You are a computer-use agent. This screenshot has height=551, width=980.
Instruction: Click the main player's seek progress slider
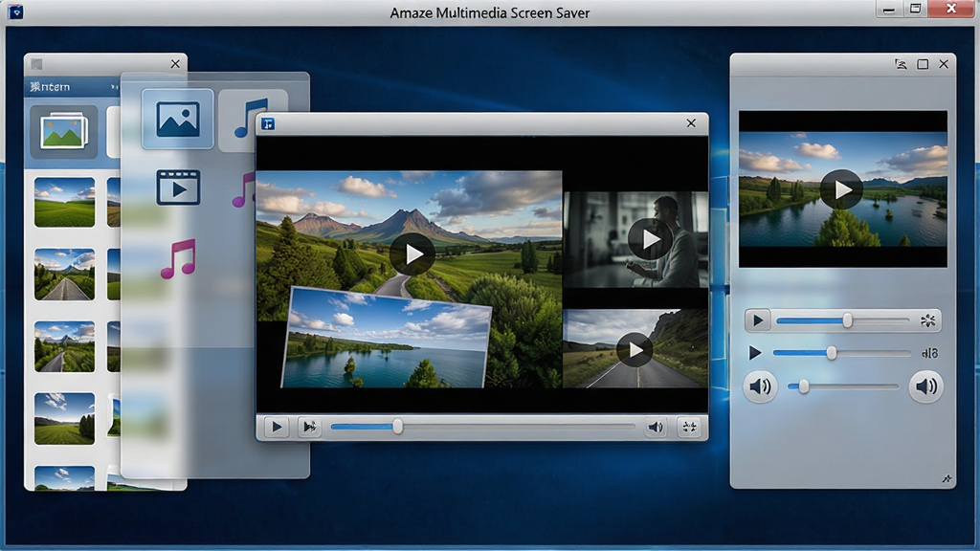(x=482, y=427)
